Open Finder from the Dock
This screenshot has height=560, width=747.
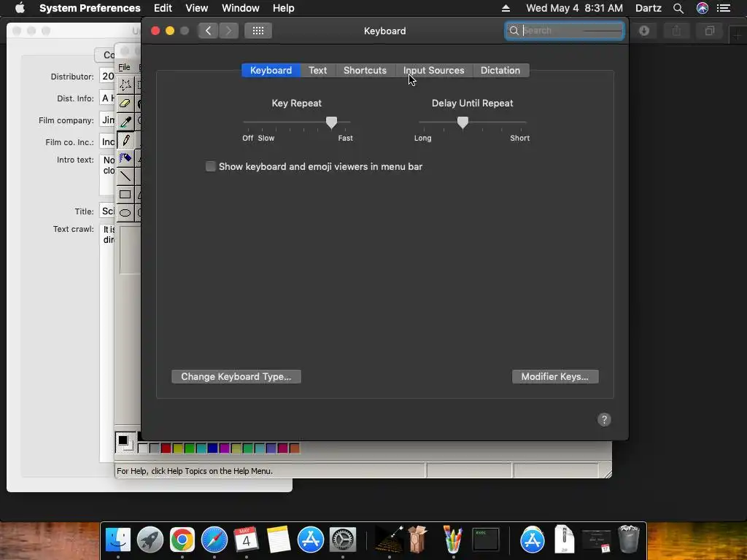[117, 540]
